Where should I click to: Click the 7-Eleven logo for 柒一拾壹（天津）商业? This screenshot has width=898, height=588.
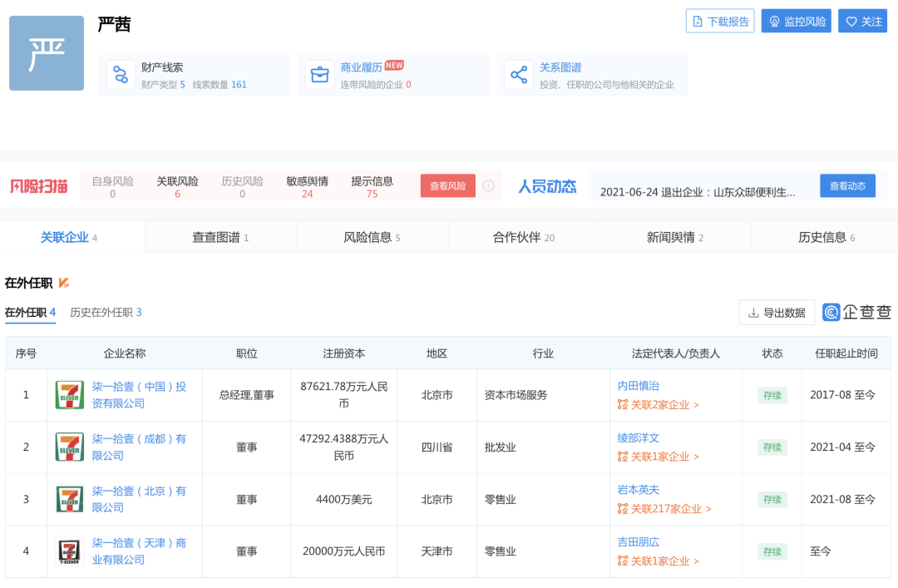(69, 551)
